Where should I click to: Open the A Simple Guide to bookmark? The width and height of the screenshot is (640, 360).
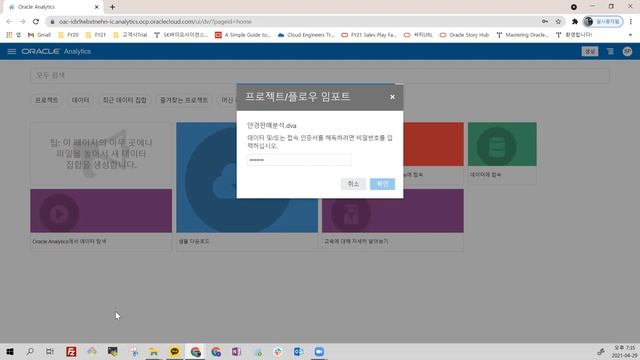tap(242, 35)
